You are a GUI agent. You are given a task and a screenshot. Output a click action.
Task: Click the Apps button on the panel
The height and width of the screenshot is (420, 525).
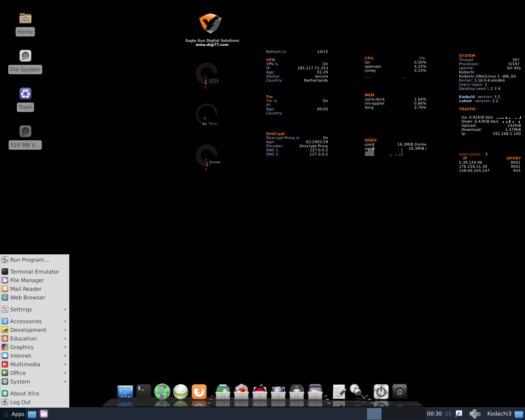[14, 414]
